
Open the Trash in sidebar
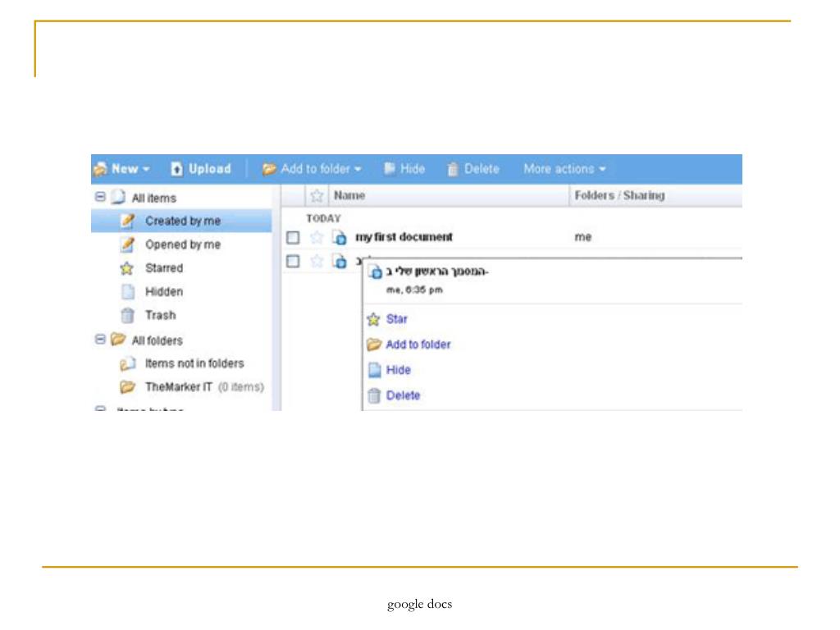coord(160,315)
